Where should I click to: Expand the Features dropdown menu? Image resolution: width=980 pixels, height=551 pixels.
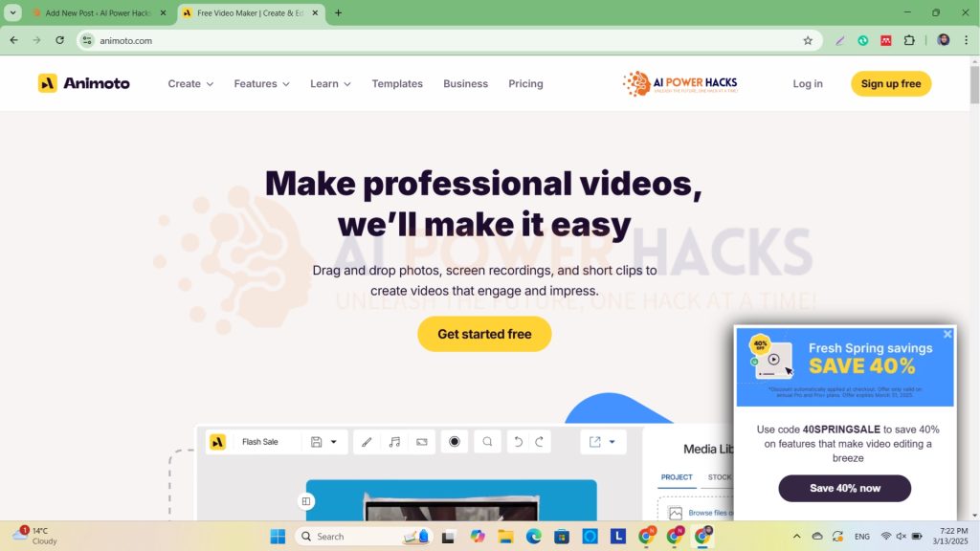[261, 83]
